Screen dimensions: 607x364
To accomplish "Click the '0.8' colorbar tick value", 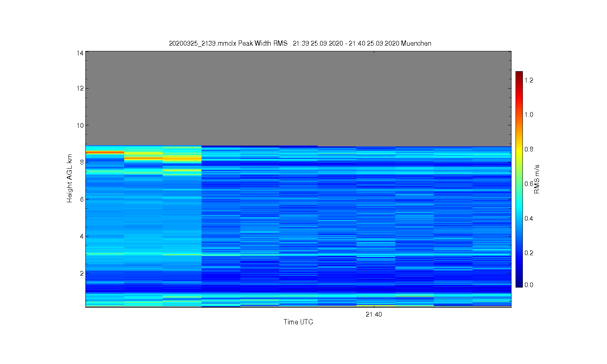I will tap(529, 149).
